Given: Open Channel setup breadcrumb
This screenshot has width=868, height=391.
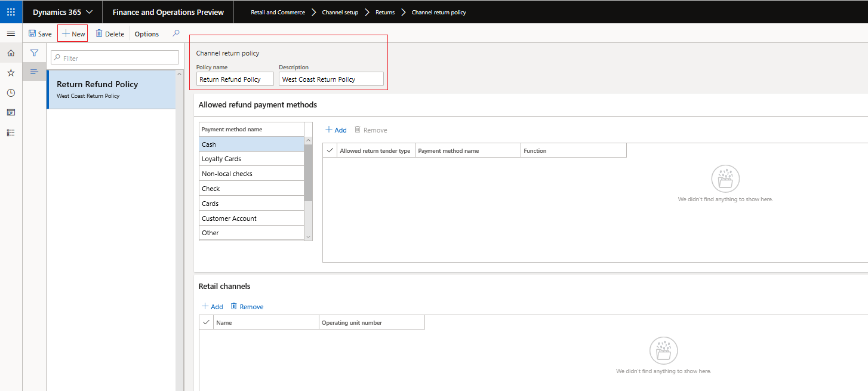Looking at the screenshot, I should coord(340,12).
